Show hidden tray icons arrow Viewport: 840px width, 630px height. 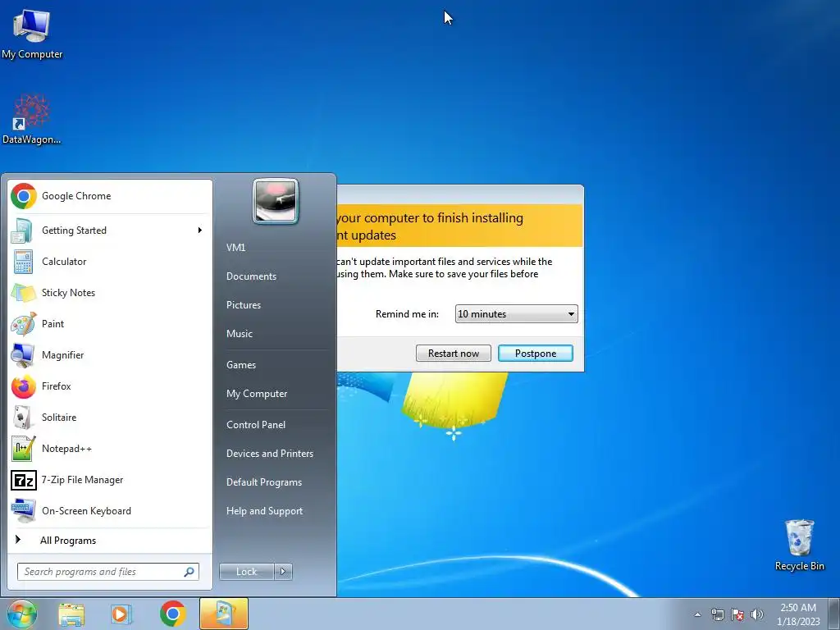[697, 614]
